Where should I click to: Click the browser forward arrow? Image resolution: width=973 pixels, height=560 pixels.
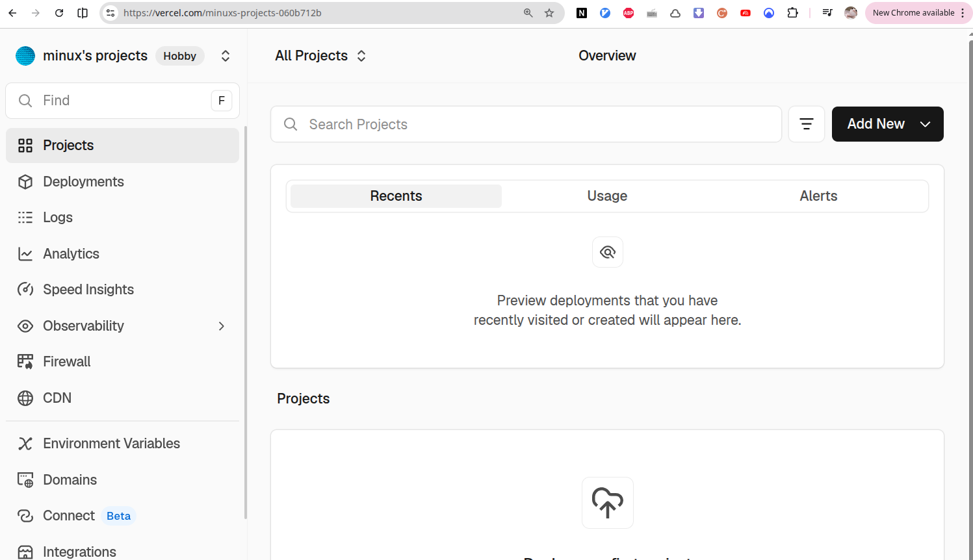(36, 13)
